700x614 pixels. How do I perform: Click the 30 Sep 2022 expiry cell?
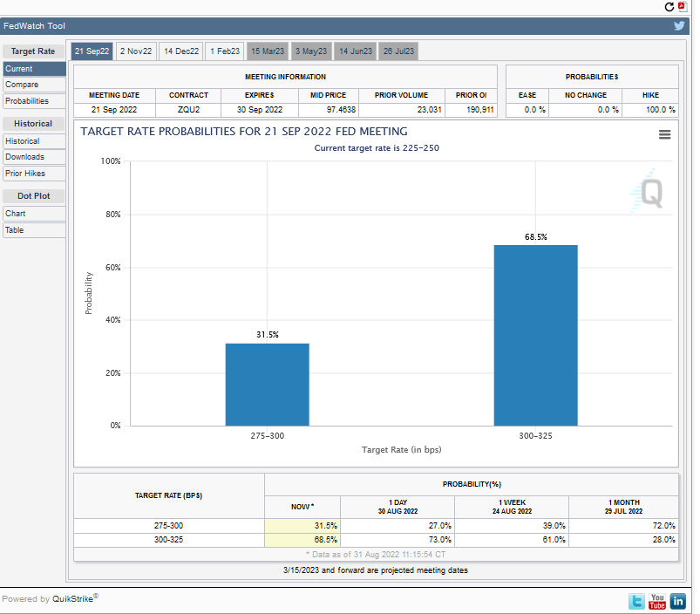260,109
